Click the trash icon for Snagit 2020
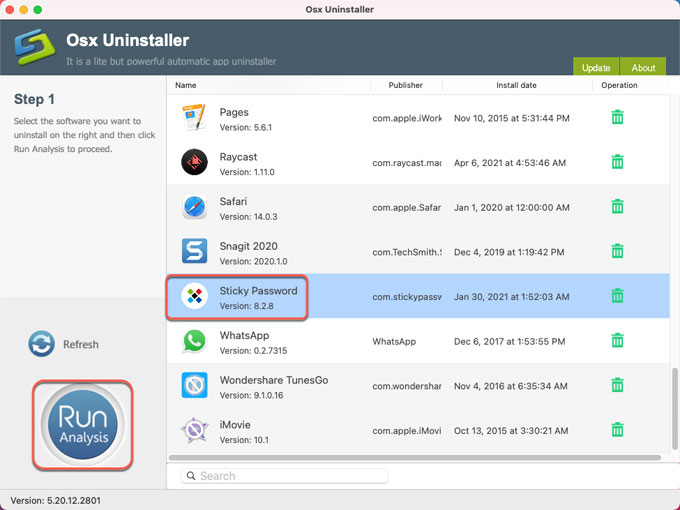Viewport: 680px width, 510px height. pos(617,251)
